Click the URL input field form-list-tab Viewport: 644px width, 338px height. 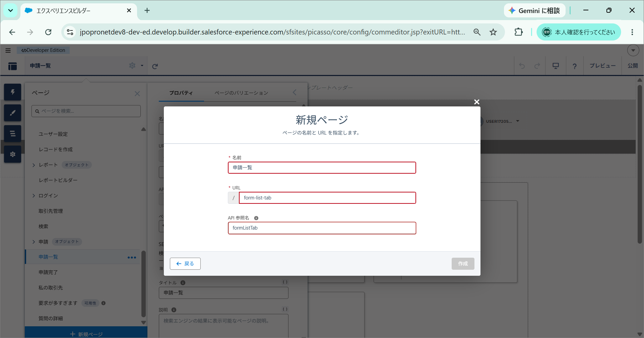pyautogui.click(x=327, y=198)
